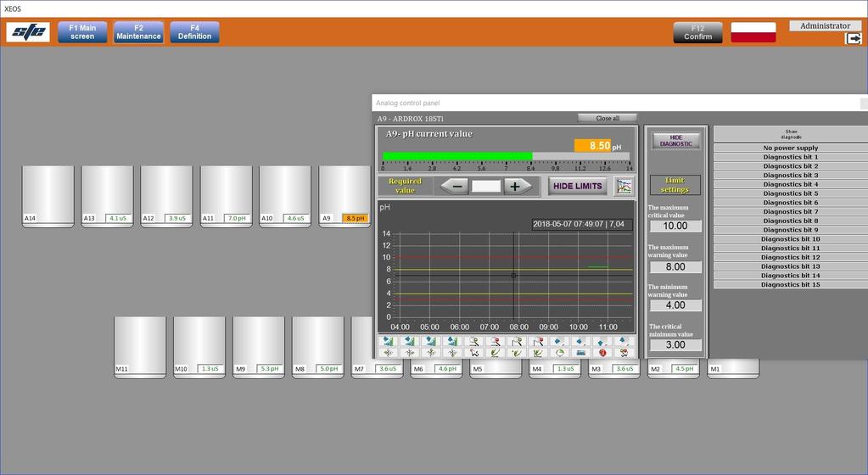The height and width of the screenshot is (475, 868).
Task: Select Diagnostics bit 1 row
Action: [x=791, y=157]
